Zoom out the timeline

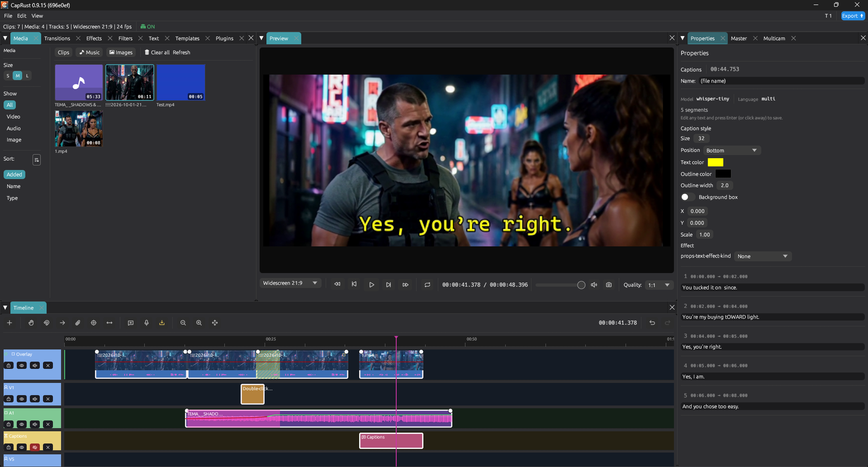point(183,323)
